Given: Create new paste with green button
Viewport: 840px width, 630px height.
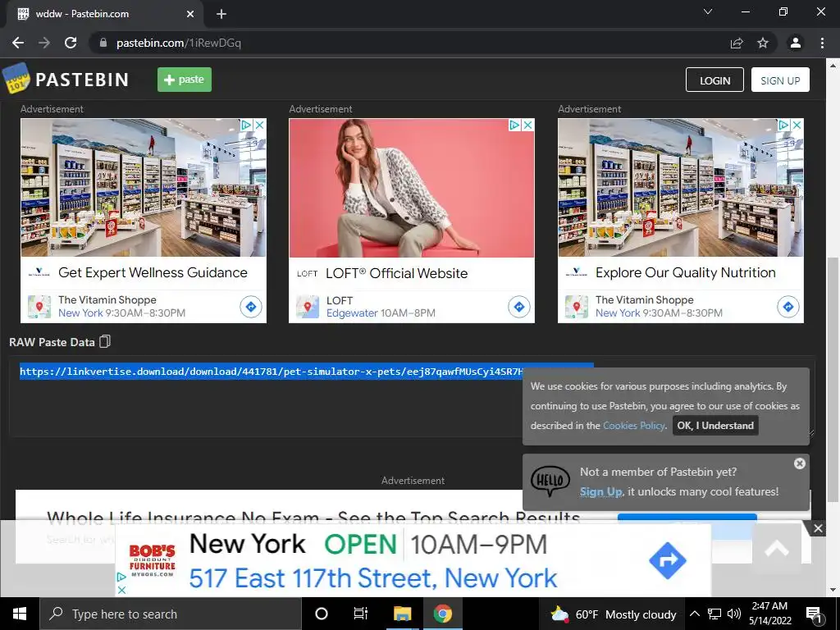Looking at the screenshot, I should [x=185, y=80].
